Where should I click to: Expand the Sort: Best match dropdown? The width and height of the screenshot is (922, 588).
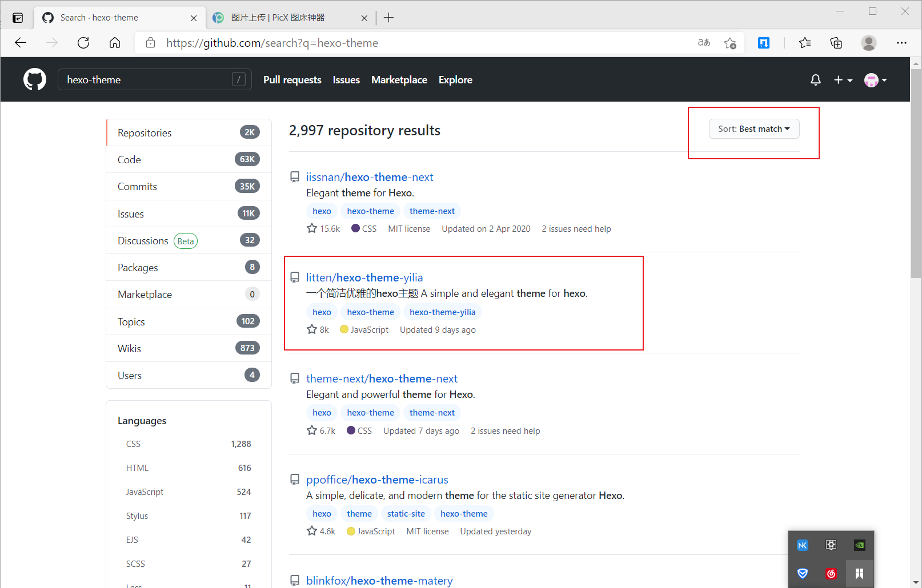(x=754, y=129)
